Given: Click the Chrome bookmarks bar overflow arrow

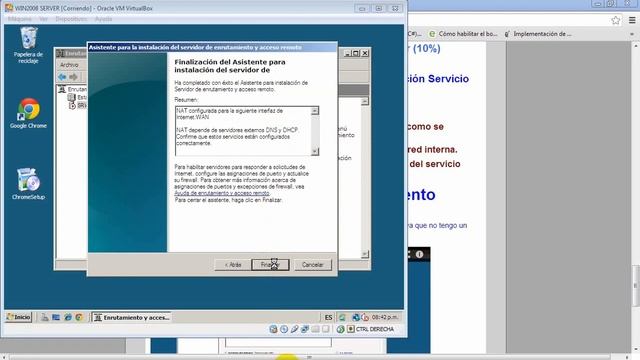Looking at the screenshot, I should (632, 34).
